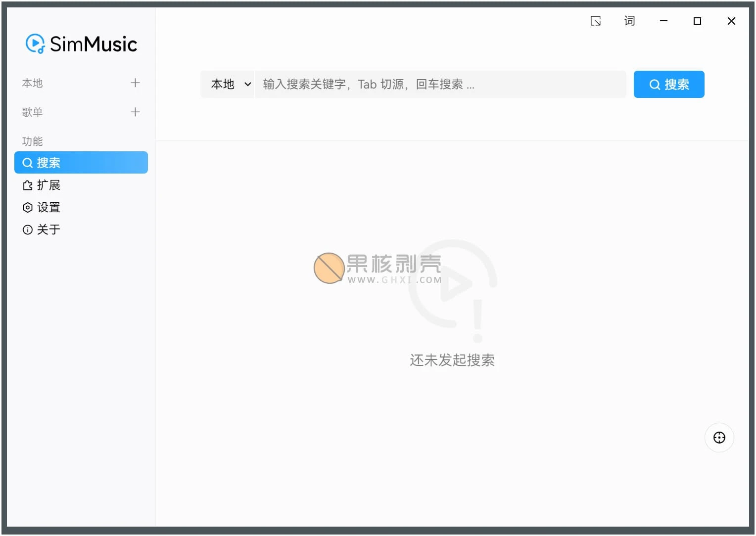The height and width of the screenshot is (536, 756).
Task: Click the SimMusic logo
Action: (81, 44)
